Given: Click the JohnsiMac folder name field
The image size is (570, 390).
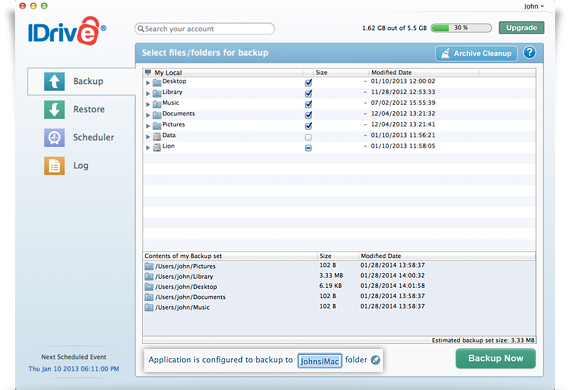Looking at the screenshot, I should pos(320,361).
